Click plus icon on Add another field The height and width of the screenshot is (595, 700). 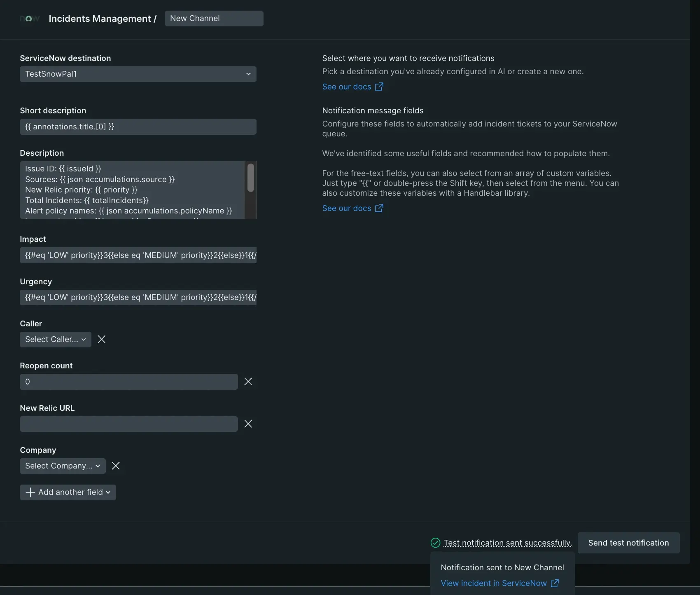(x=30, y=492)
